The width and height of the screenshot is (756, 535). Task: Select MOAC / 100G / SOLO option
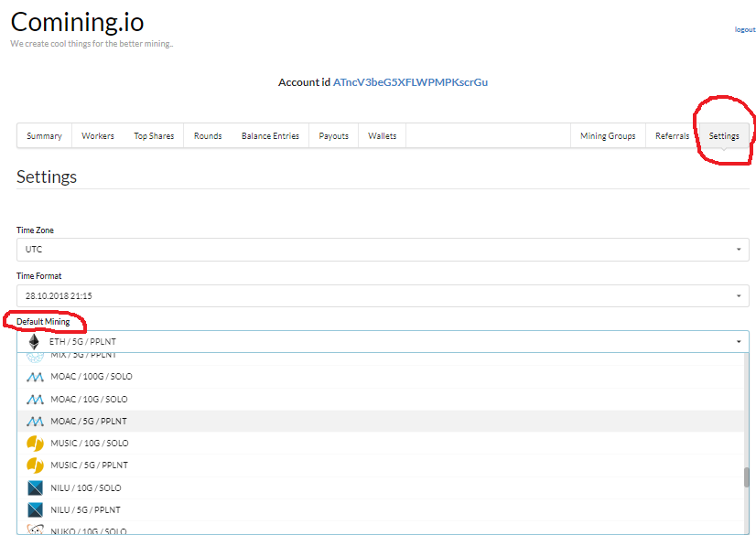click(x=381, y=377)
